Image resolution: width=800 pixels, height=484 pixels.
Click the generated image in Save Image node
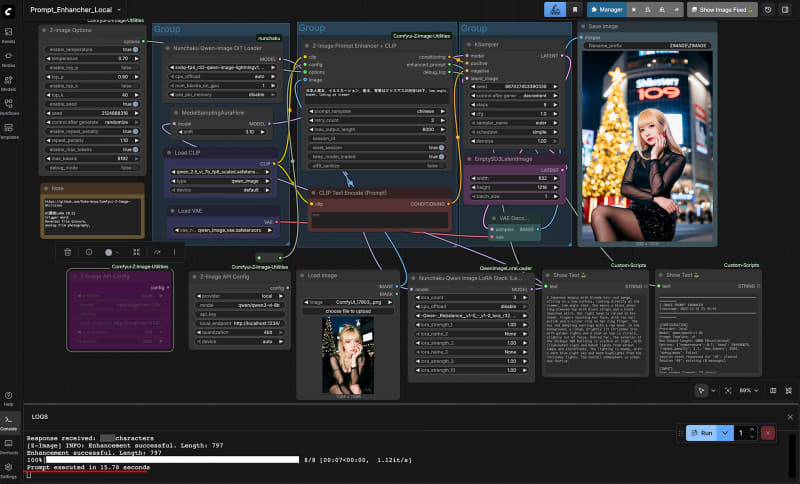(x=646, y=146)
